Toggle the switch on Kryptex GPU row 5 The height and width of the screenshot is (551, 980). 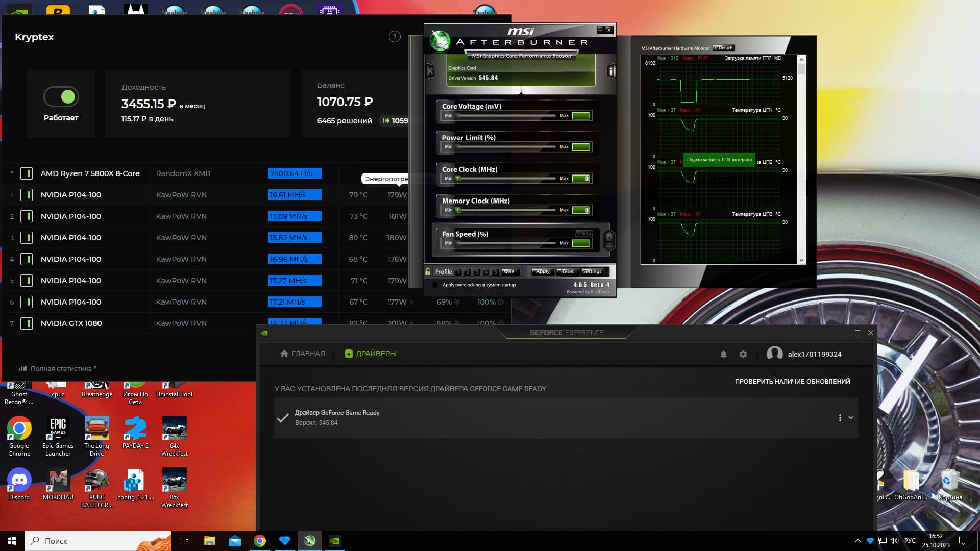pyautogui.click(x=27, y=281)
